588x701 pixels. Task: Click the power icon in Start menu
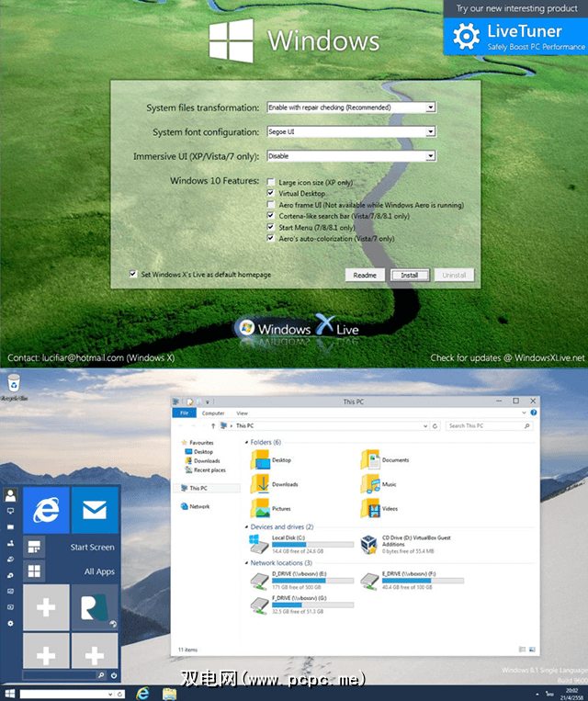pos(114,675)
